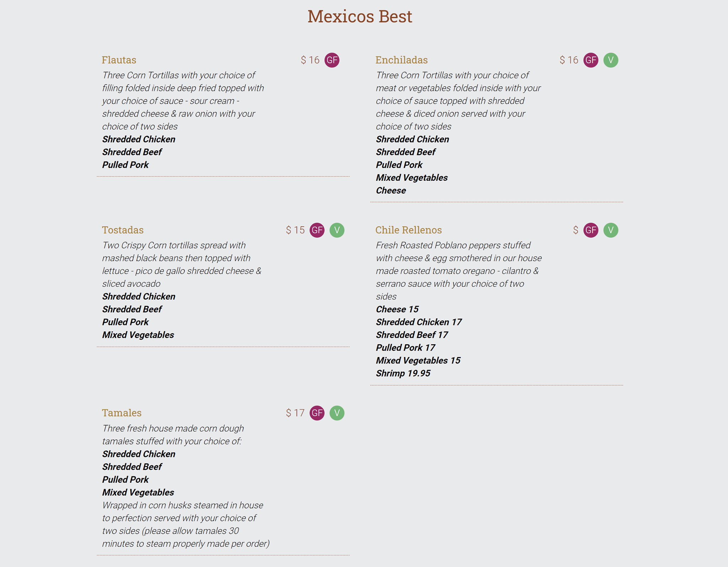
Task: Click the Mexicos Best heading
Action: coord(360,16)
